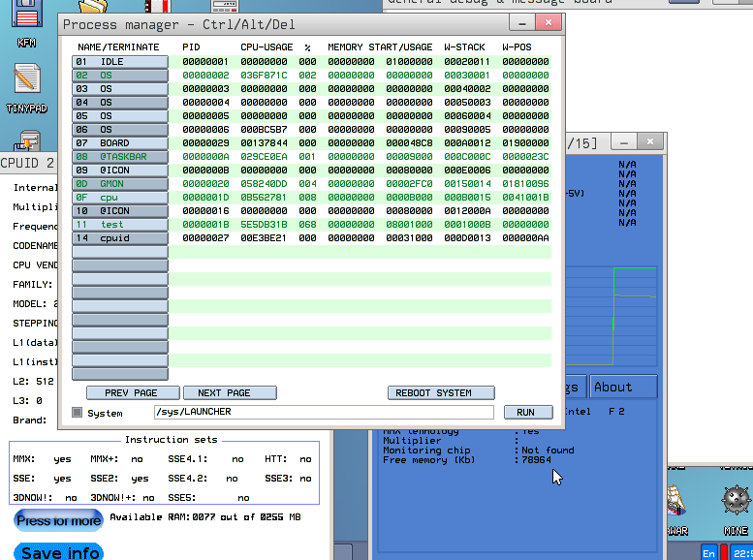Terminate the GMON process
753x560 pixels.
pos(119,184)
